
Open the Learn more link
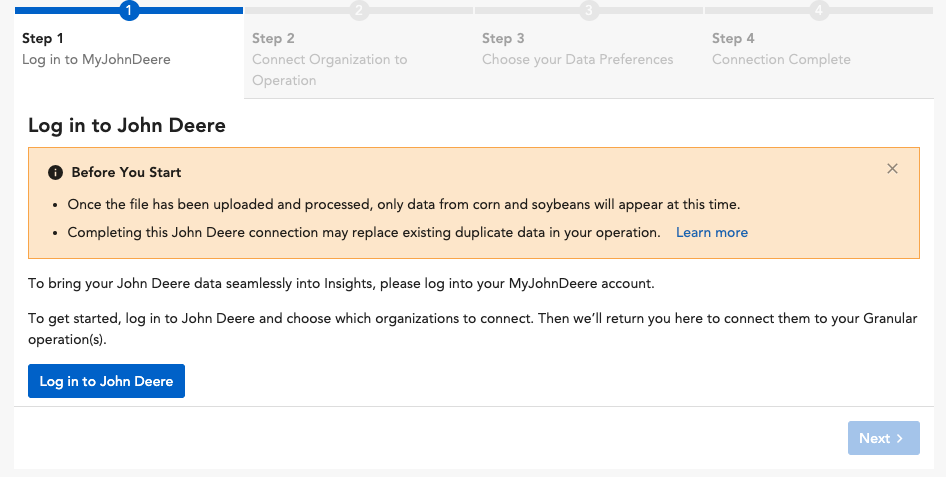pyautogui.click(x=712, y=233)
